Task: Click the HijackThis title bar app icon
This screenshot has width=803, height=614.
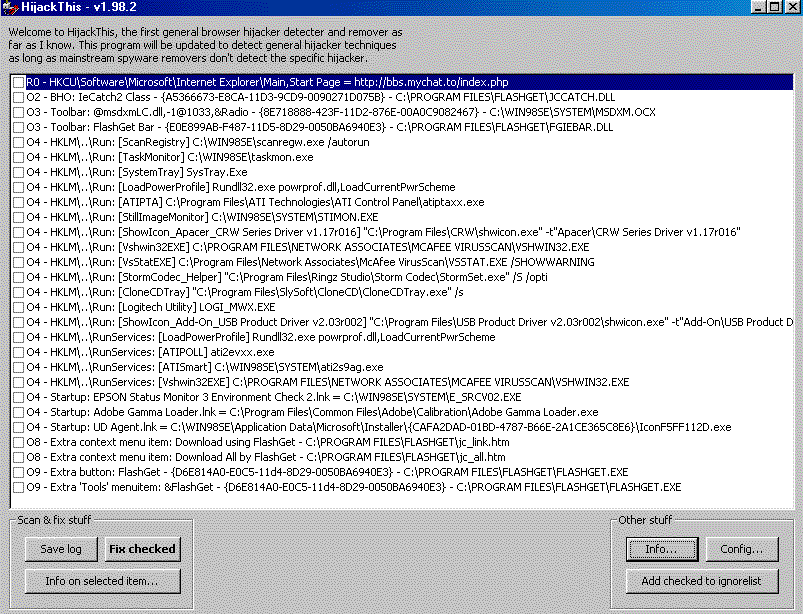Action: [x=10, y=7]
